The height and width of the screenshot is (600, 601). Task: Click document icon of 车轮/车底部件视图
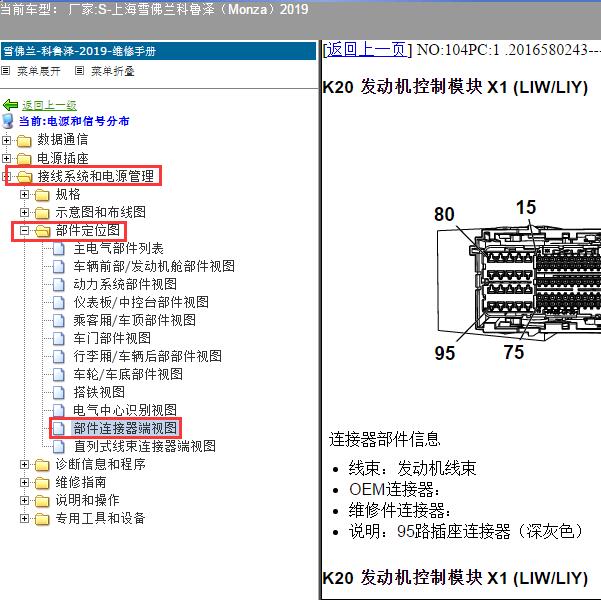point(59,374)
